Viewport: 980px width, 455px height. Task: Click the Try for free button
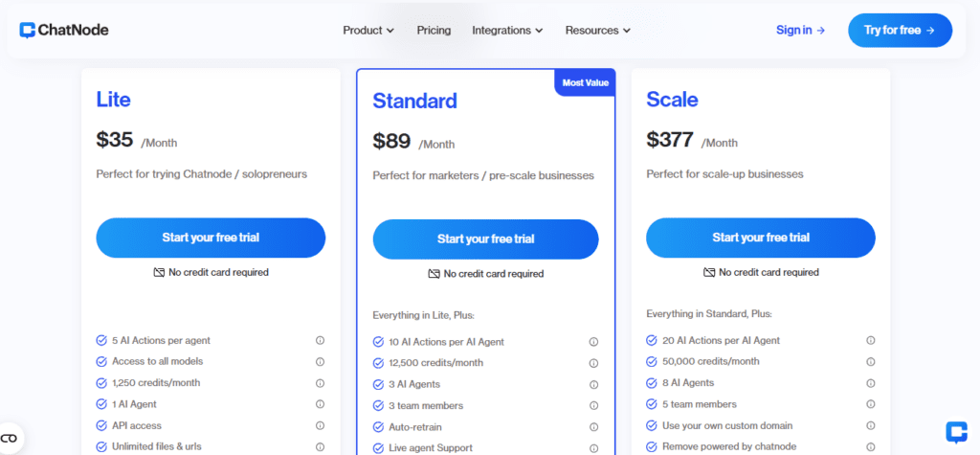tap(900, 30)
